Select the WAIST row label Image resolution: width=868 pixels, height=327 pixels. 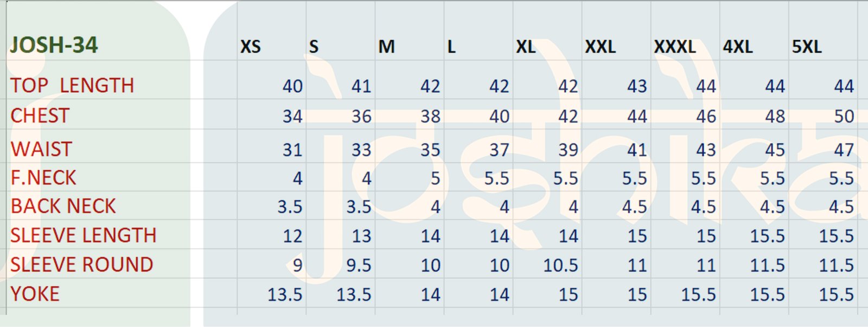coord(41,149)
